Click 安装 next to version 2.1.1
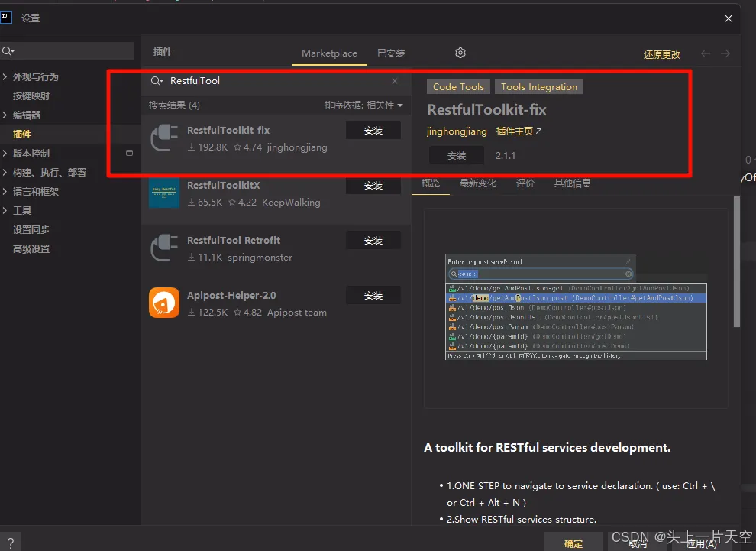 (457, 155)
